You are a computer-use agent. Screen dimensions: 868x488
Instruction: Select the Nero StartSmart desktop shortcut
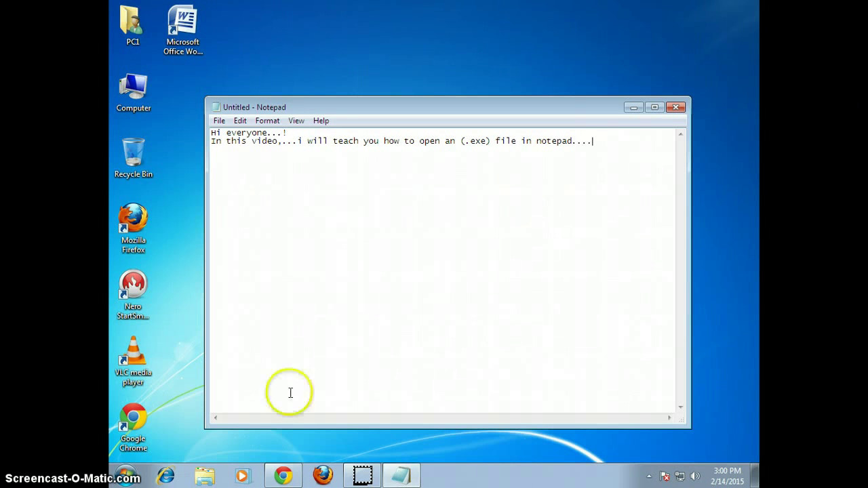click(x=133, y=295)
